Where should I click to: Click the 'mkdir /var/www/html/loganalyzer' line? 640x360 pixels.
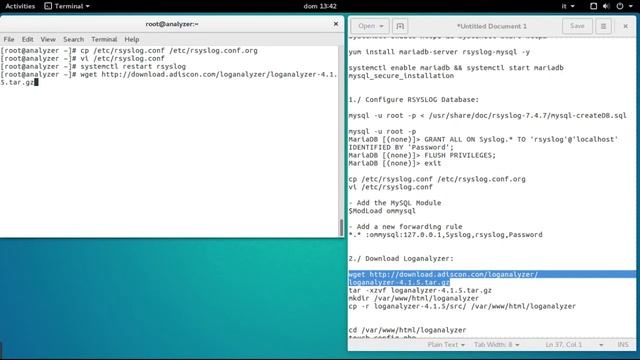pyautogui.click(x=413, y=298)
